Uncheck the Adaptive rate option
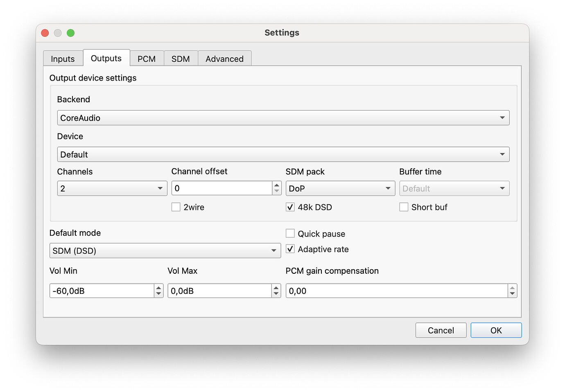This screenshot has width=565, height=392. point(290,249)
